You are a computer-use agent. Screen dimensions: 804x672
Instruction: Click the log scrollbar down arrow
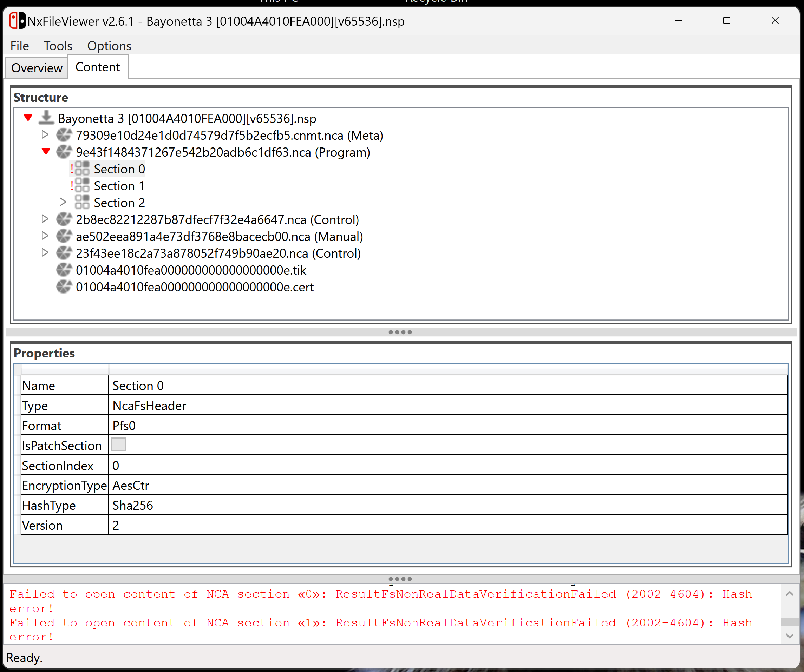coord(790,635)
